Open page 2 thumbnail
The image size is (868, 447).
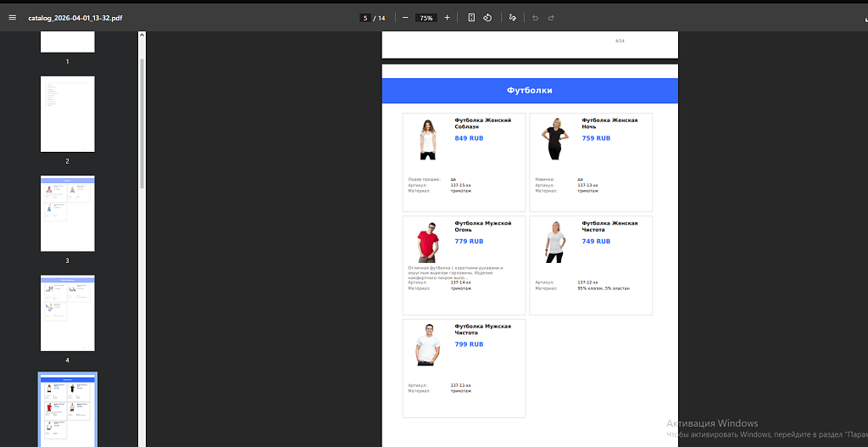pyautogui.click(x=68, y=115)
